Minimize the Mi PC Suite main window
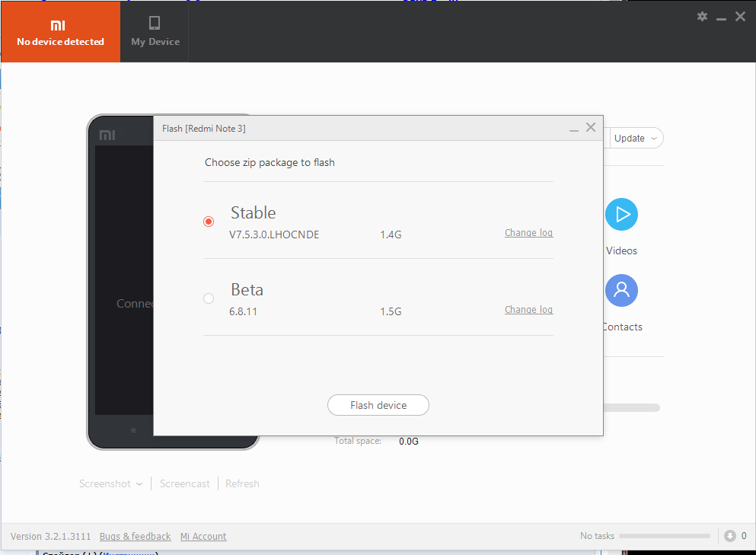The width and height of the screenshot is (756, 555). coord(721,18)
